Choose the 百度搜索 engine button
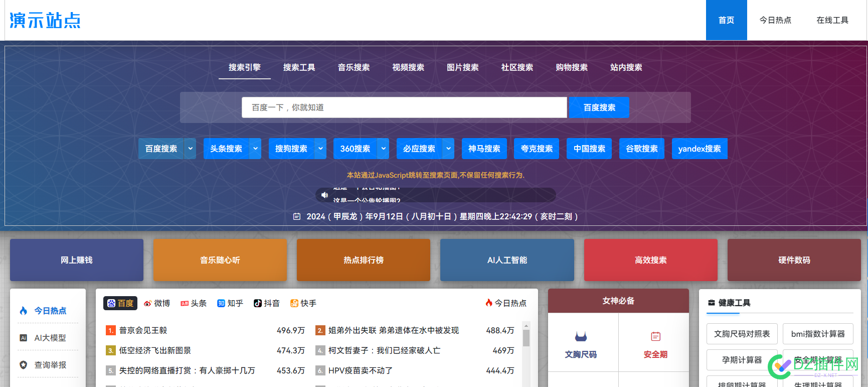The image size is (868, 387). (161, 149)
